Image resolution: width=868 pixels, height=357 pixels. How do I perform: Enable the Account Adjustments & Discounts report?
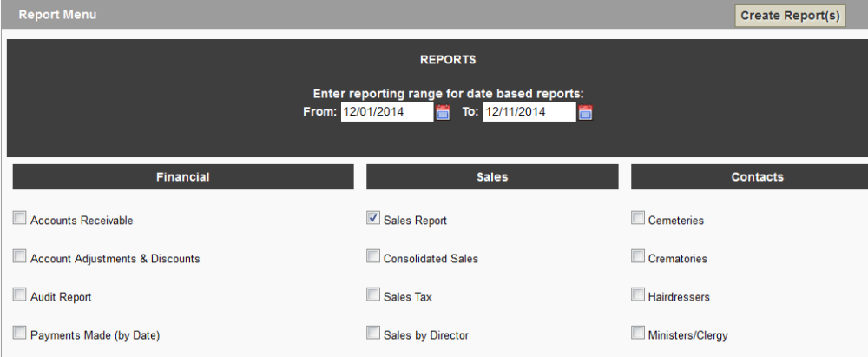click(x=19, y=256)
